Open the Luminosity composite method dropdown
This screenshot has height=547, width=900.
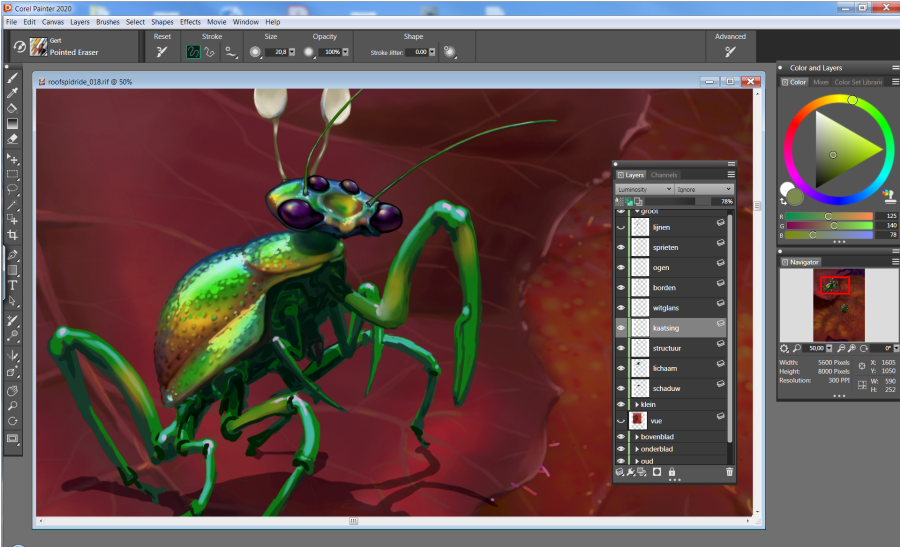(x=644, y=189)
